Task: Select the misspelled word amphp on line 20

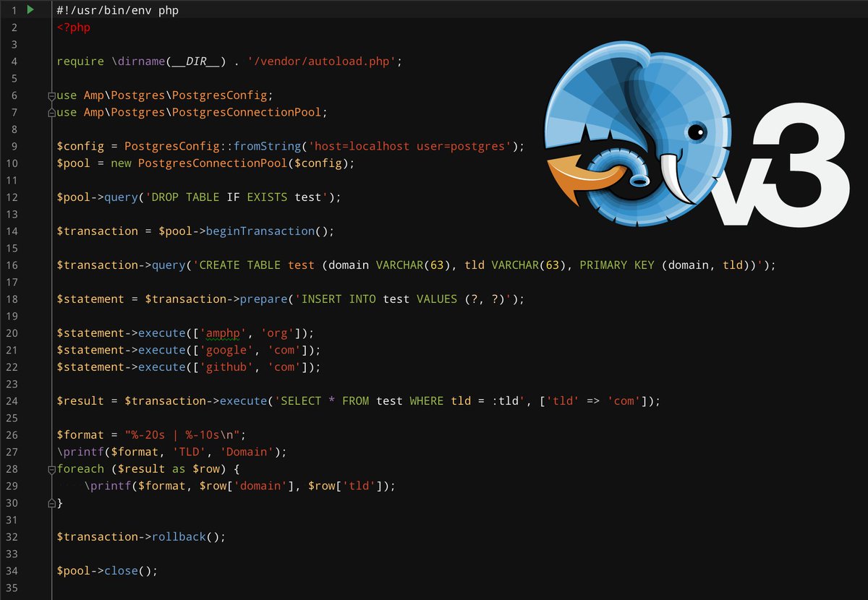Action: pos(222,333)
